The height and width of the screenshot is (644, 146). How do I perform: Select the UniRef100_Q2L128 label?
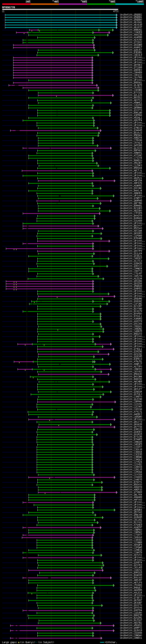point(131,95)
